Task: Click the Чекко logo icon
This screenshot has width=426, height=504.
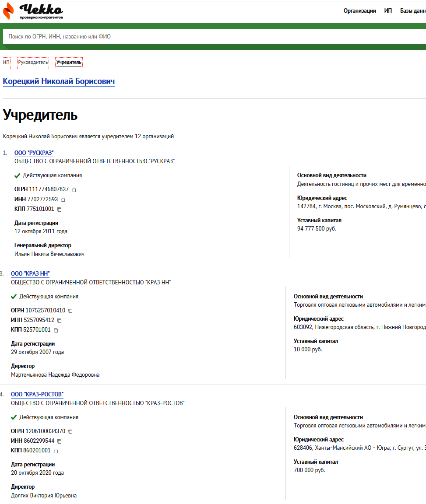Action: [x=9, y=11]
